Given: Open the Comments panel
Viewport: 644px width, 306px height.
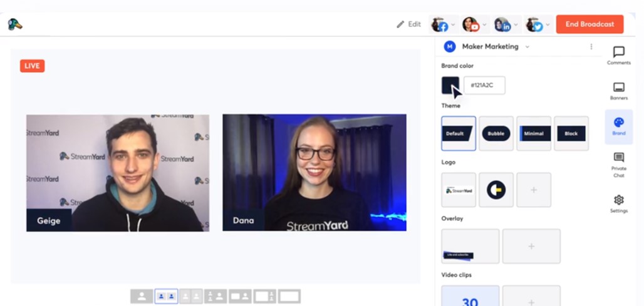Looking at the screenshot, I should point(618,55).
